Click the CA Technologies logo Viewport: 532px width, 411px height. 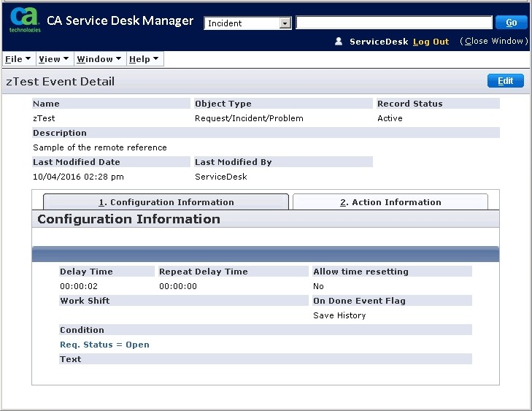[x=25, y=20]
